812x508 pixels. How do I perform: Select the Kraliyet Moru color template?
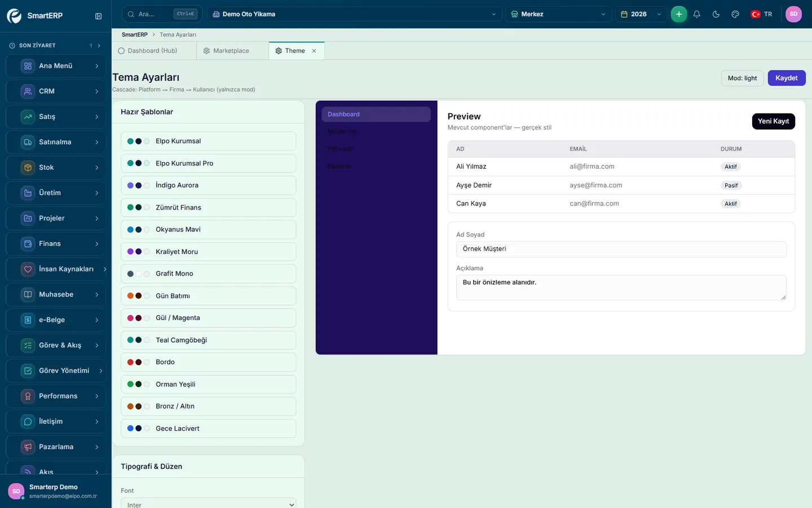[208, 252]
